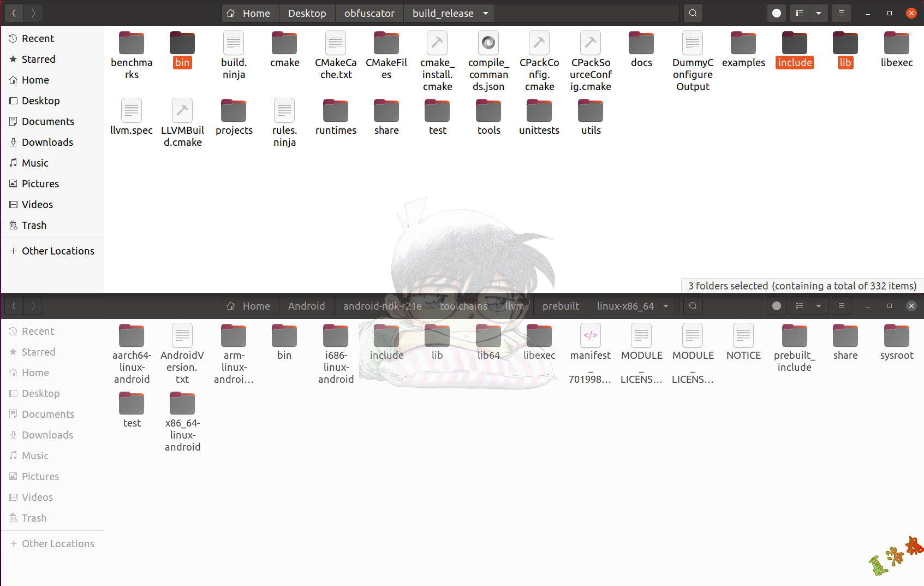Image resolution: width=924 pixels, height=586 pixels.
Task: Expand build_release path dropdown arrow
Action: pyautogui.click(x=485, y=13)
